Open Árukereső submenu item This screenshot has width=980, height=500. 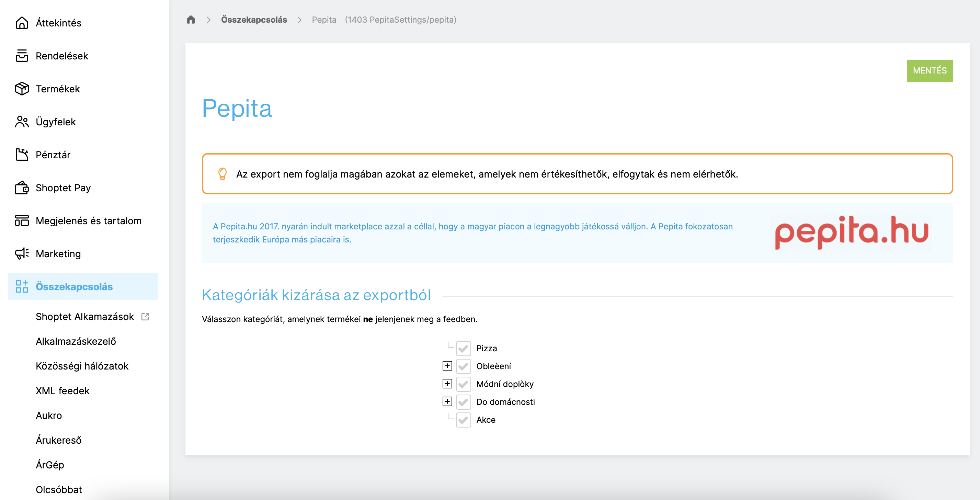59,440
